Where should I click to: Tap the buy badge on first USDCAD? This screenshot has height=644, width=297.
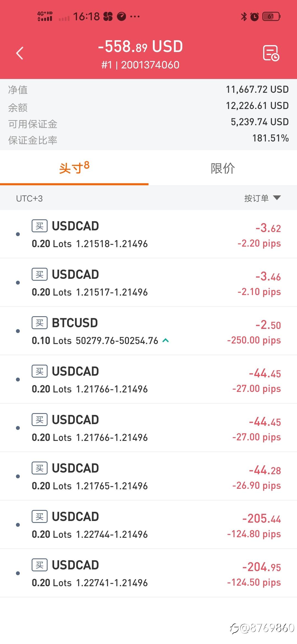[x=40, y=226]
